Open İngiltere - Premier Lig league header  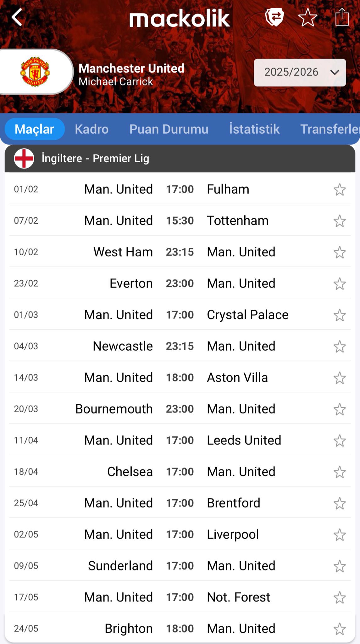96,158
